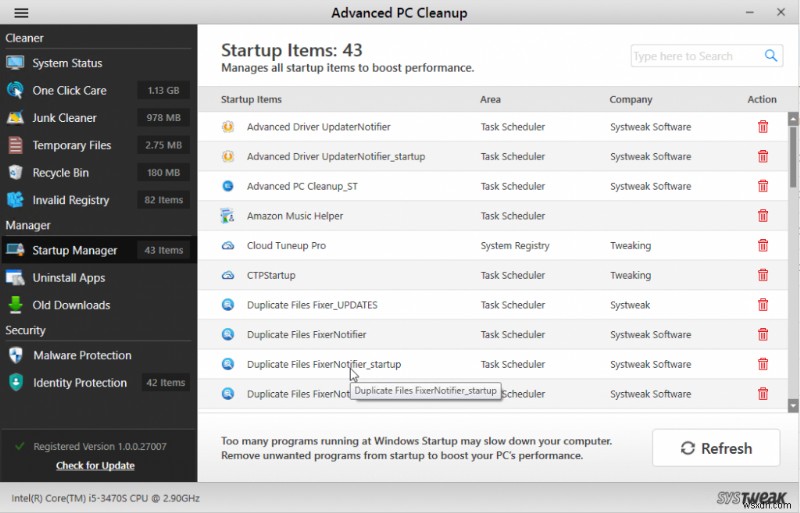
Task: Open Invalid Registry section
Action: coord(70,200)
